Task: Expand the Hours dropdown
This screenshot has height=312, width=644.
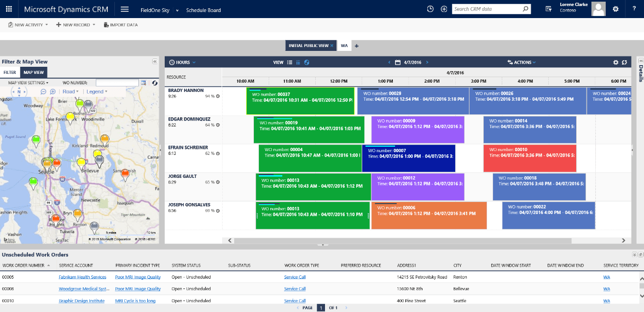Action: [182, 62]
